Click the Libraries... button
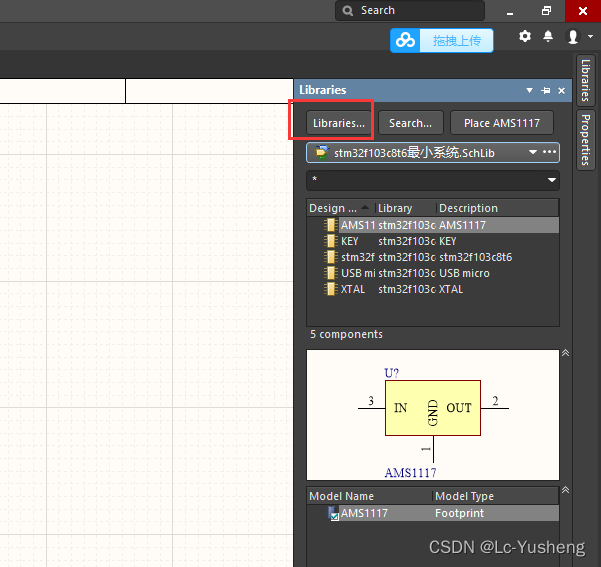 coord(339,123)
